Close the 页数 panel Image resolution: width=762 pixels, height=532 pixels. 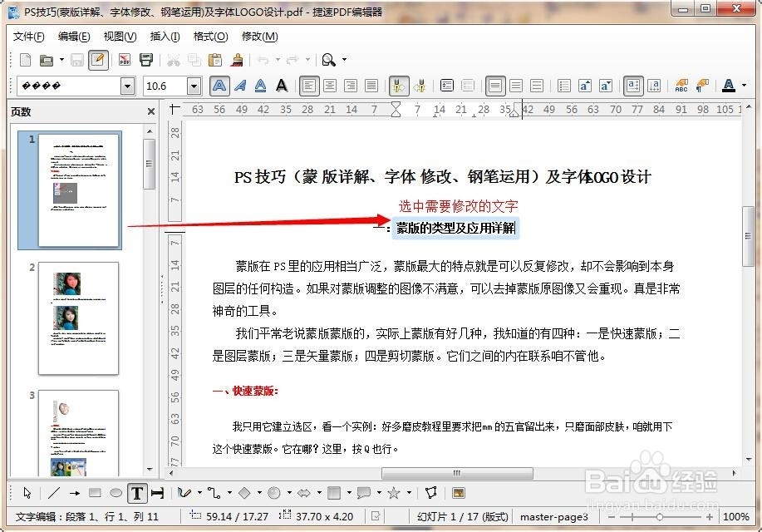(150, 111)
